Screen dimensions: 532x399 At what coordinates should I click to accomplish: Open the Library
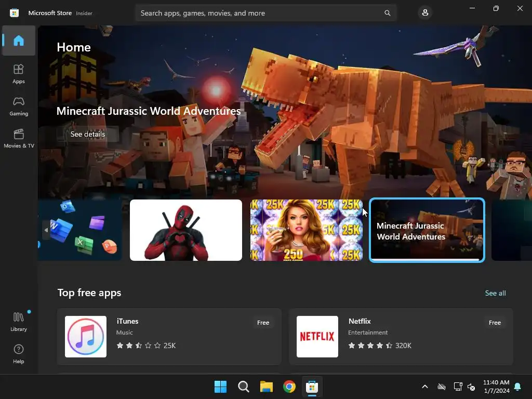[19, 322]
